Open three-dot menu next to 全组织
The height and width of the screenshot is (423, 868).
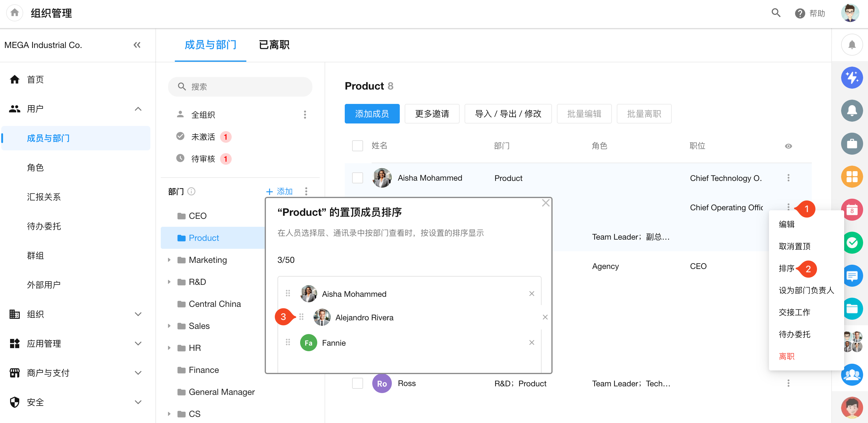pyautogui.click(x=305, y=115)
